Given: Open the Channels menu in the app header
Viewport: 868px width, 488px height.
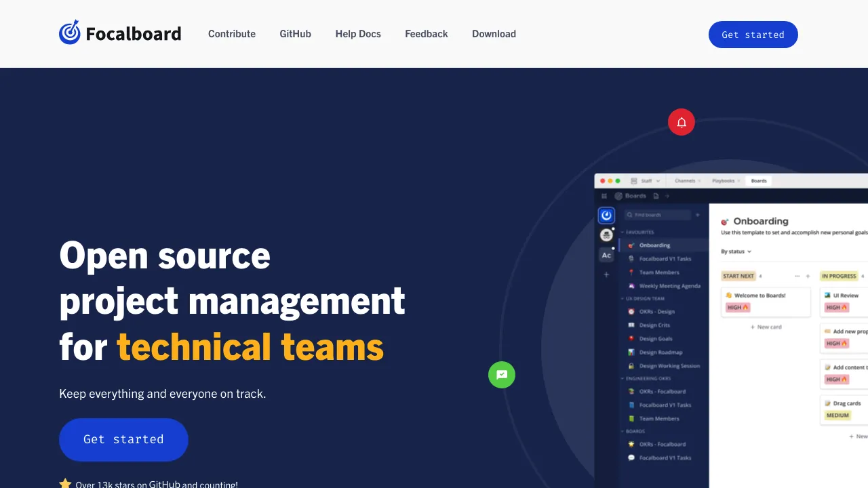Looking at the screenshot, I should pyautogui.click(x=686, y=180).
